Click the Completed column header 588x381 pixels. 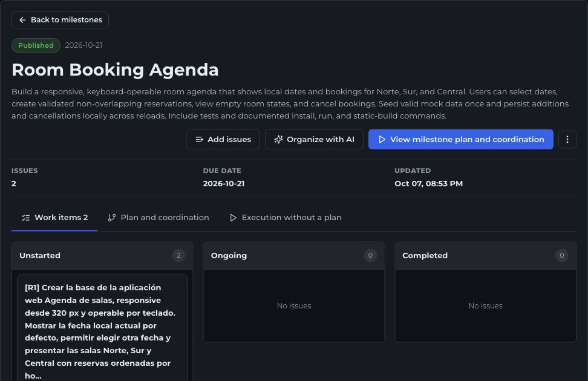(485, 255)
